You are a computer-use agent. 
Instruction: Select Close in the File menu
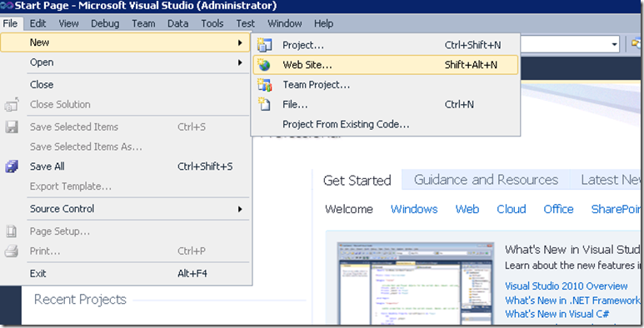coord(125,85)
